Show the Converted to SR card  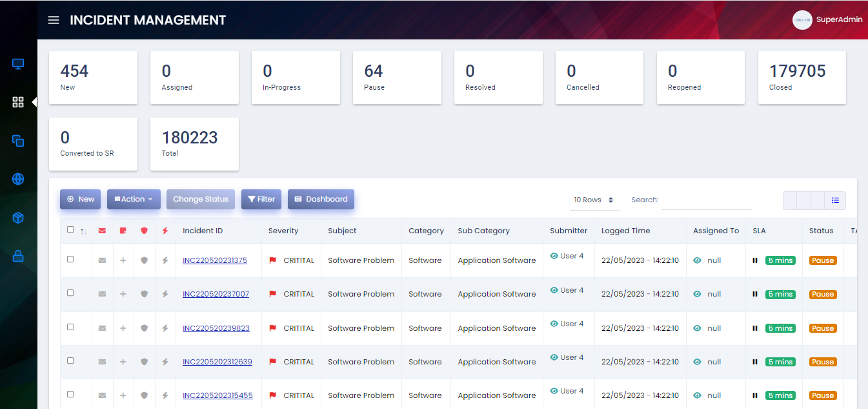pyautogui.click(x=93, y=144)
